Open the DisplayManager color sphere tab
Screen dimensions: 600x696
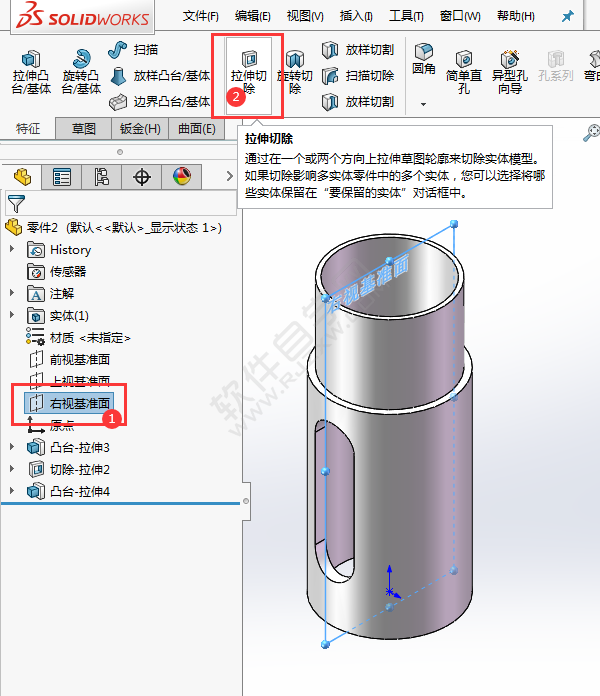click(x=182, y=177)
